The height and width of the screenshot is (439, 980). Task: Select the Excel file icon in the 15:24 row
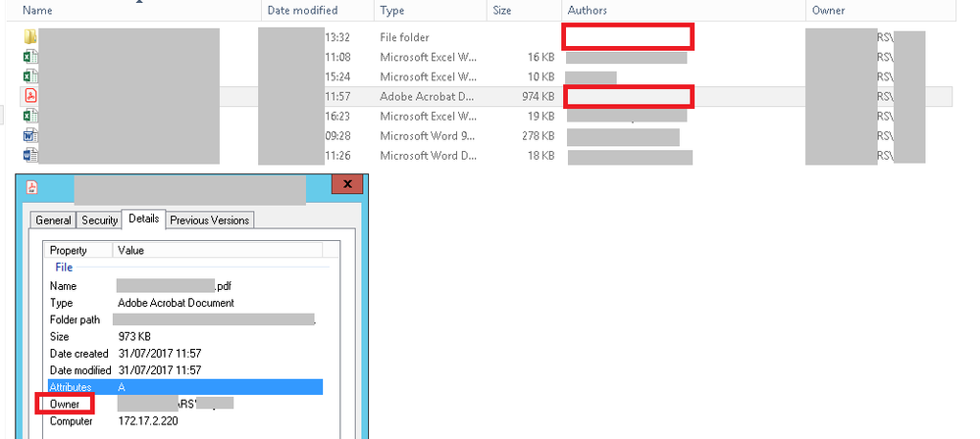[30, 76]
